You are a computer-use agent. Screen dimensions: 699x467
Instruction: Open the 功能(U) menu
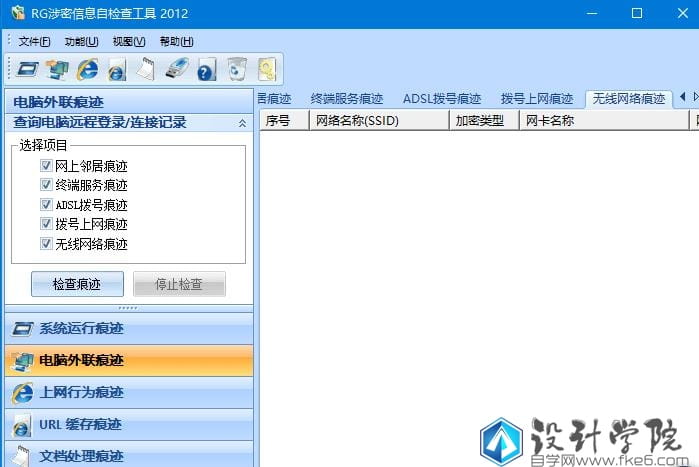coord(82,41)
